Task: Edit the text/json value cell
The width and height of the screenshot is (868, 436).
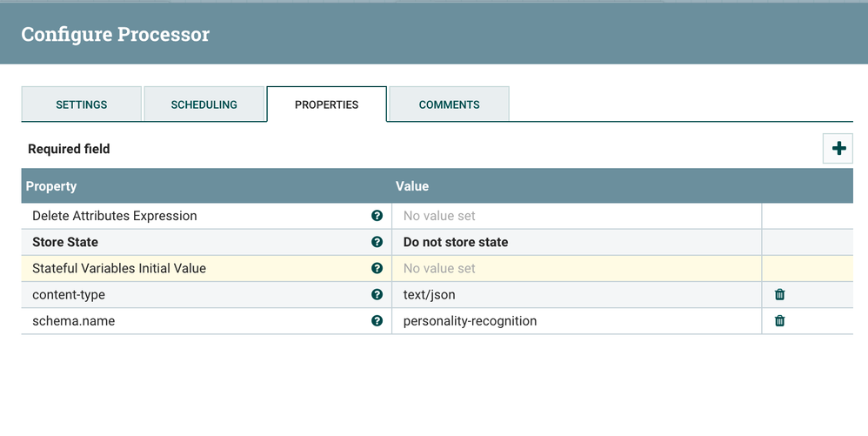Action: (576, 295)
